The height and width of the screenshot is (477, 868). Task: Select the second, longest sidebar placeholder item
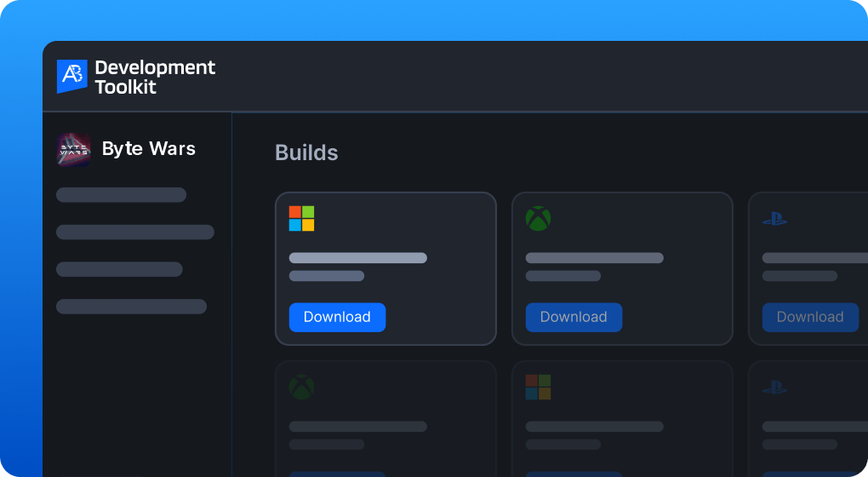[135, 232]
